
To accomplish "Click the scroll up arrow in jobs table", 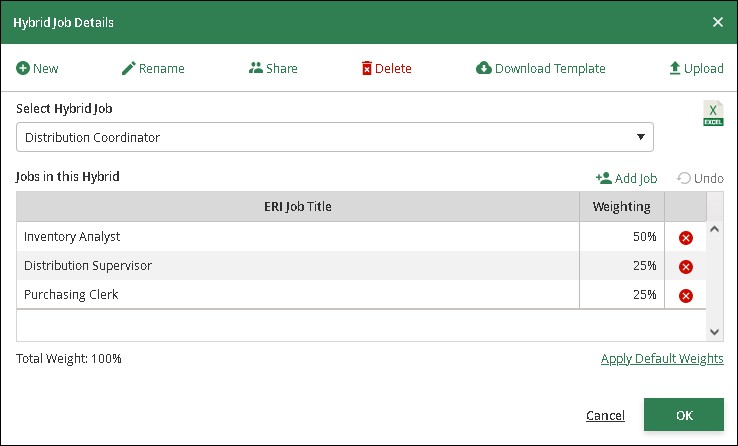I will pos(714,229).
